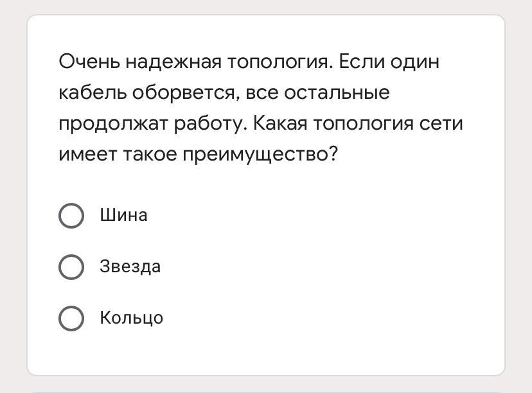
Task: Click the word "кабель" in the question
Action: (93, 92)
